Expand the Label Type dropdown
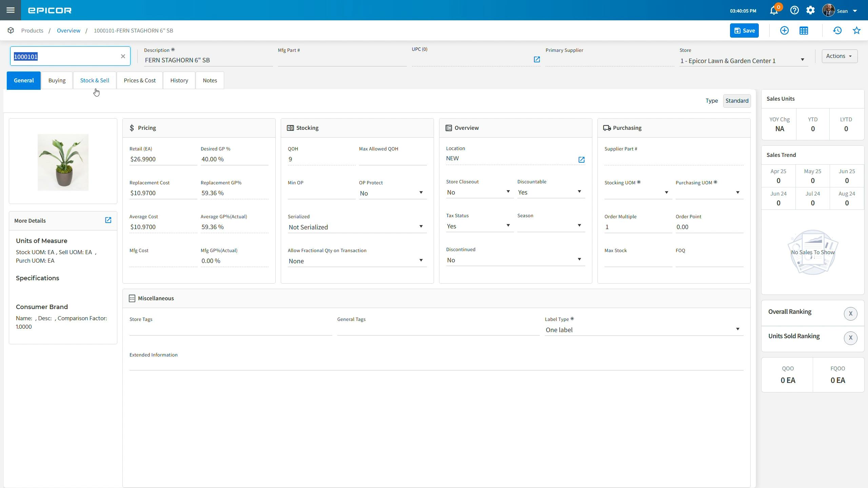Screen dimensions: 868x488 pos(737,329)
